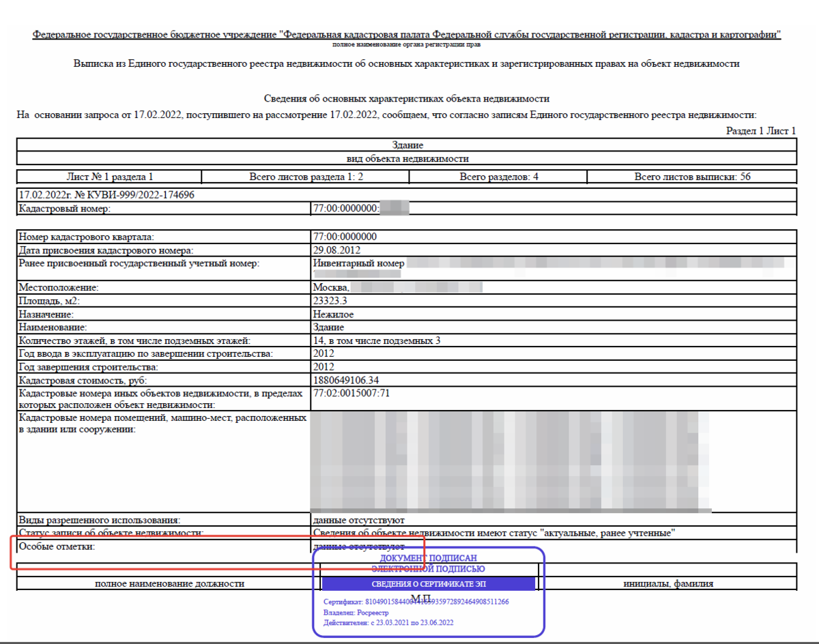Select the date value "29.08.2012"
The image size is (819, 644).
point(336,250)
